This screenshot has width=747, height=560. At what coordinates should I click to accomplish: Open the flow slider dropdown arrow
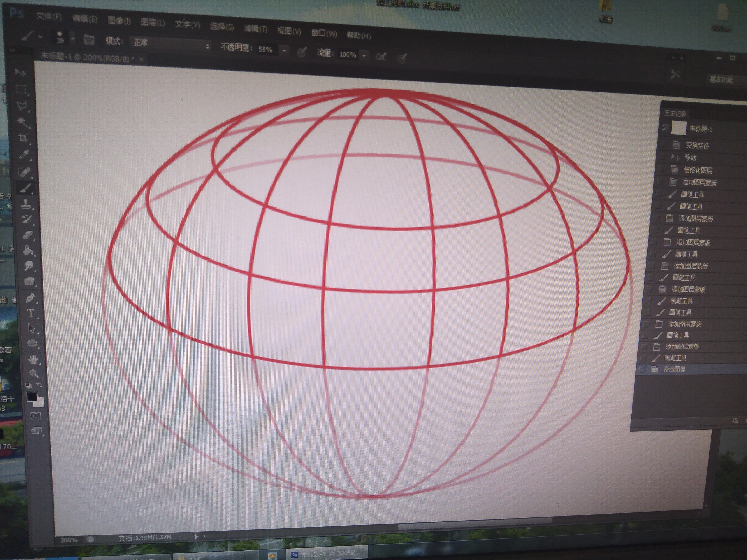coord(364,55)
